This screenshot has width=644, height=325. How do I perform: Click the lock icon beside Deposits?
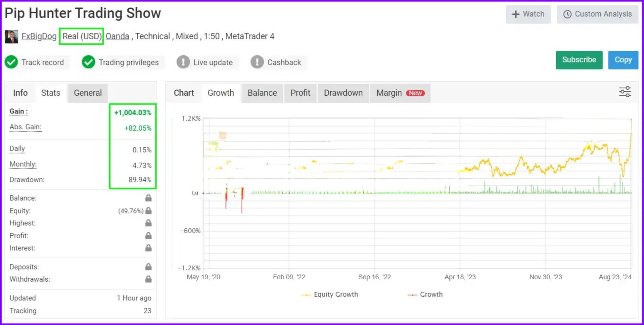click(x=148, y=267)
